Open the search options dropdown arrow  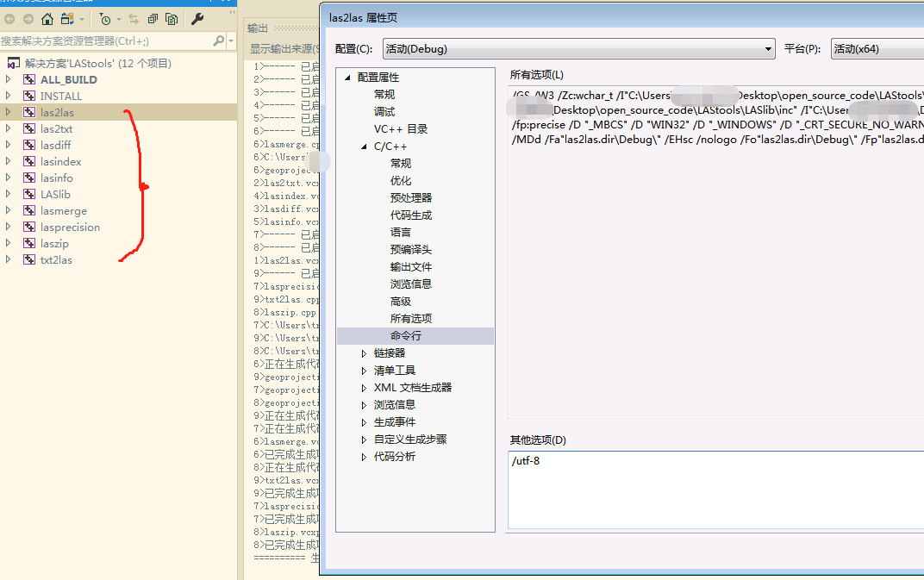[x=231, y=41]
